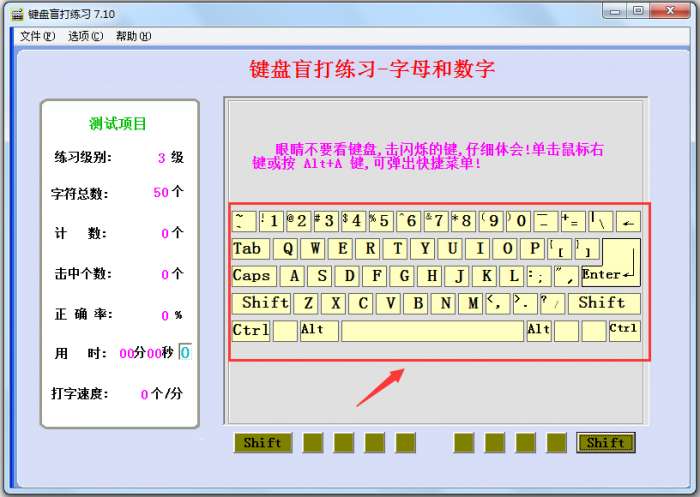
Task: Click the M key
Action: (x=472, y=304)
